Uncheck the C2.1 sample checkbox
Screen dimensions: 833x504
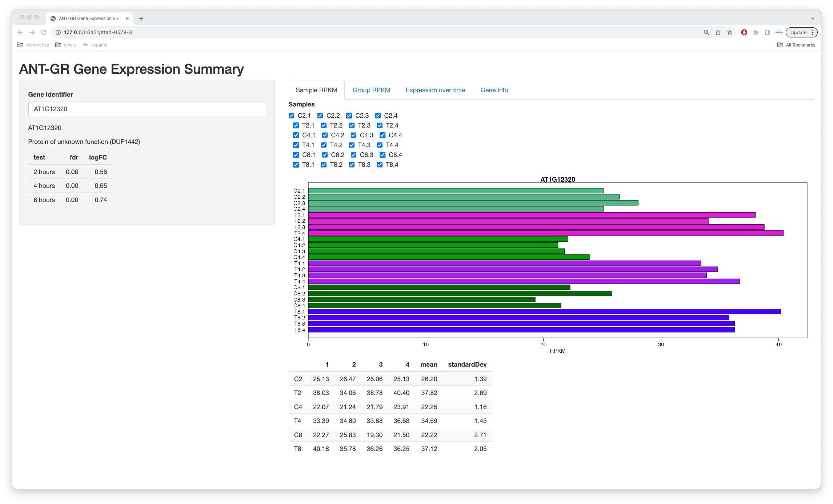[x=292, y=116]
